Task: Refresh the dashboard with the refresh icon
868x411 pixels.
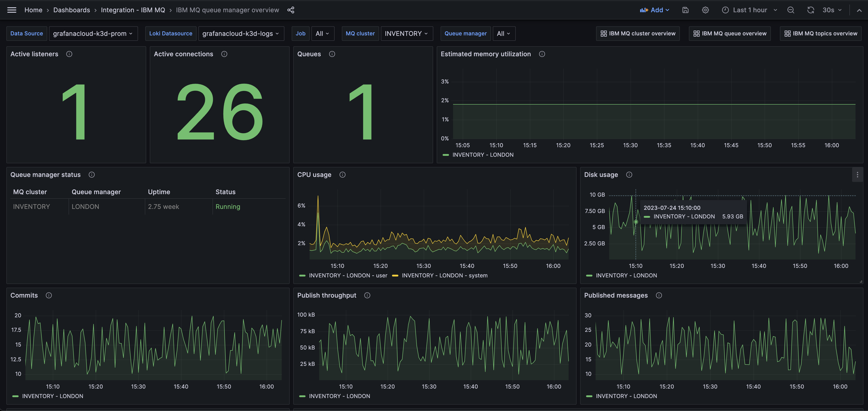Action: [x=811, y=10]
